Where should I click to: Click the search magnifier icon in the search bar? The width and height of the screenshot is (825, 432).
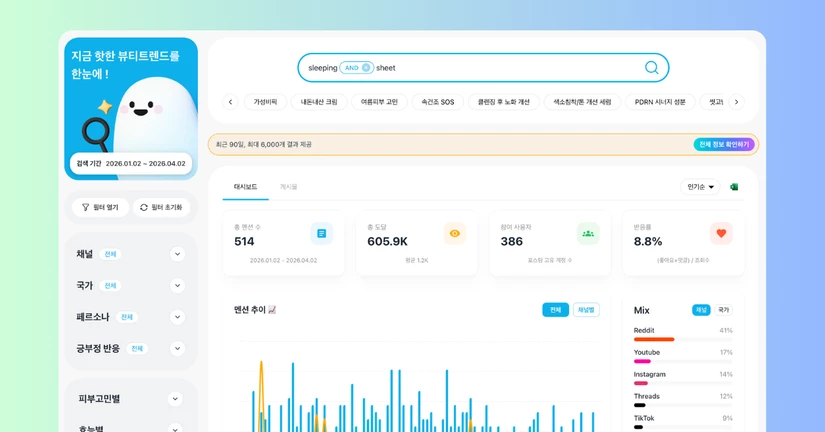click(651, 67)
